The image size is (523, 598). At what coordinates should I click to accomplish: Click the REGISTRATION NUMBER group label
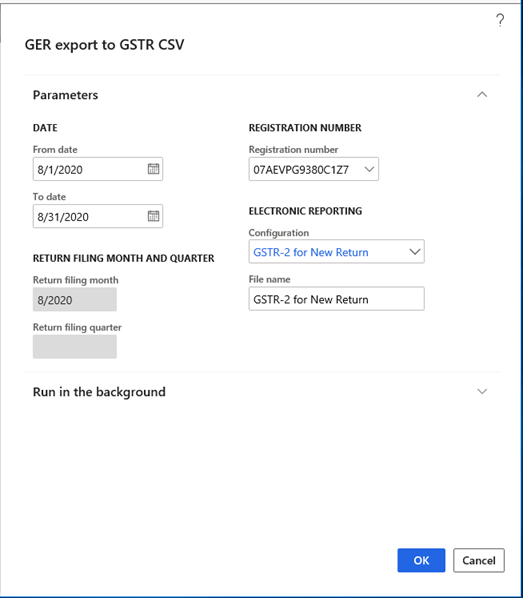pos(305,128)
